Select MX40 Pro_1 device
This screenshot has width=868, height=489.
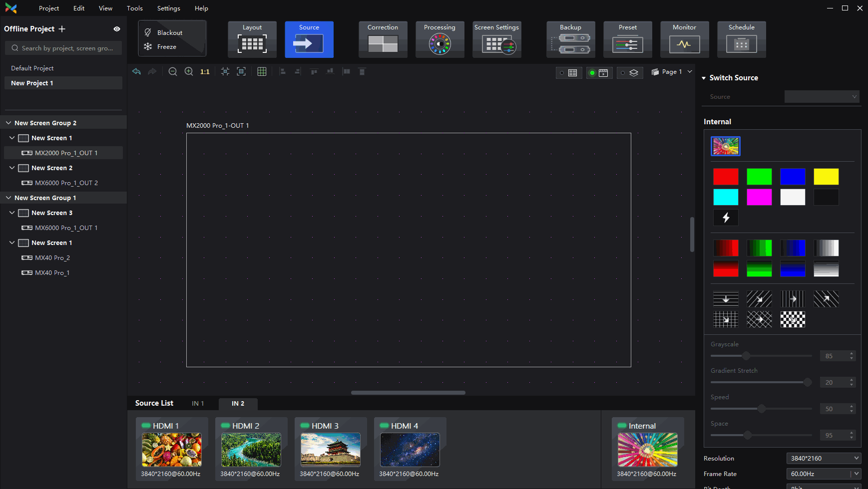pos(52,272)
